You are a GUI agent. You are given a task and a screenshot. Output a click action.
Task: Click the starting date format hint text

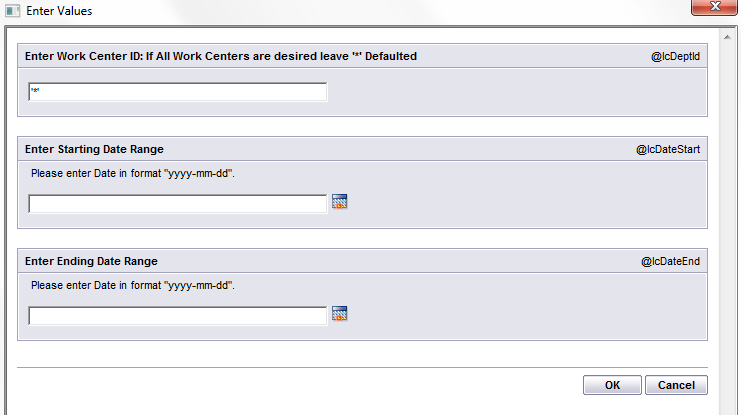(133, 173)
